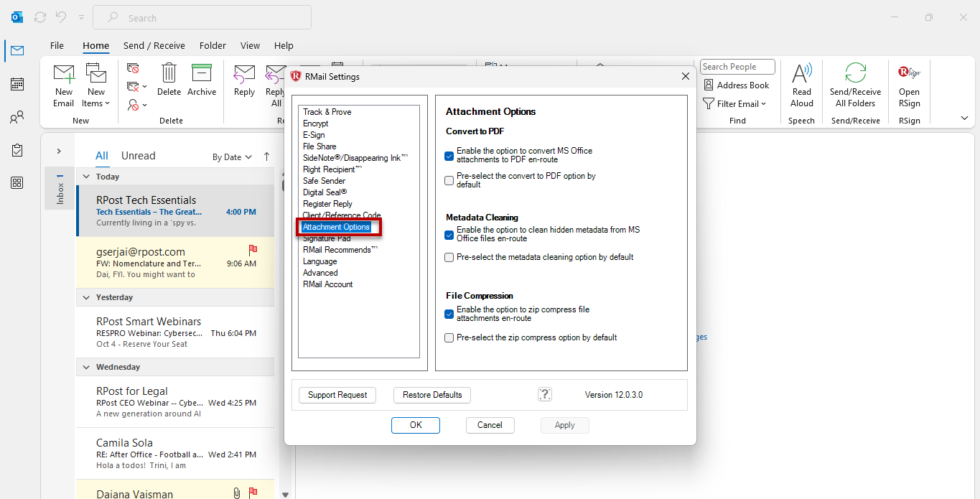
Task: Switch to Send / Receive tab
Action: (154, 45)
